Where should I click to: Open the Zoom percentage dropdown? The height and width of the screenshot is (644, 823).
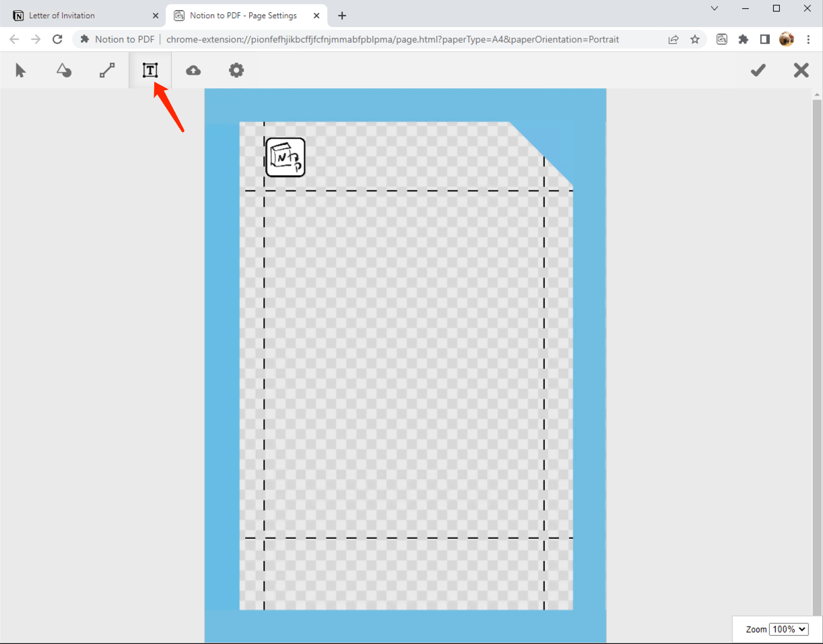(789, 629)
